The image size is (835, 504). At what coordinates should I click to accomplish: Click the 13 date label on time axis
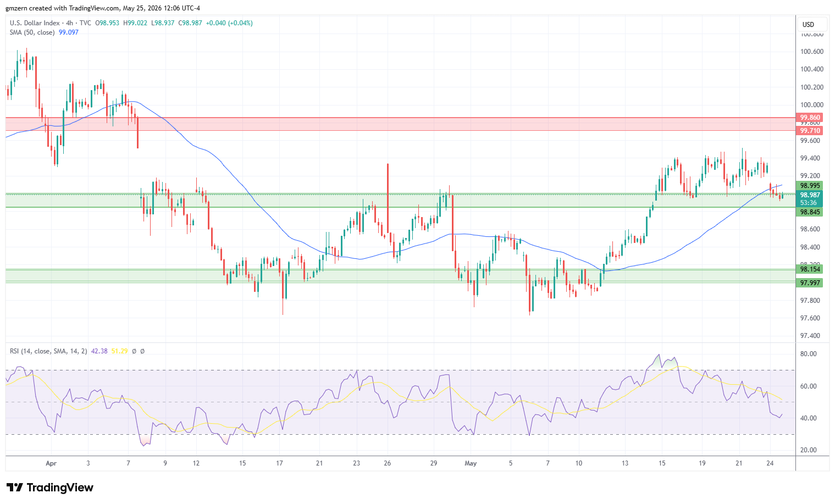click(624, 463)
